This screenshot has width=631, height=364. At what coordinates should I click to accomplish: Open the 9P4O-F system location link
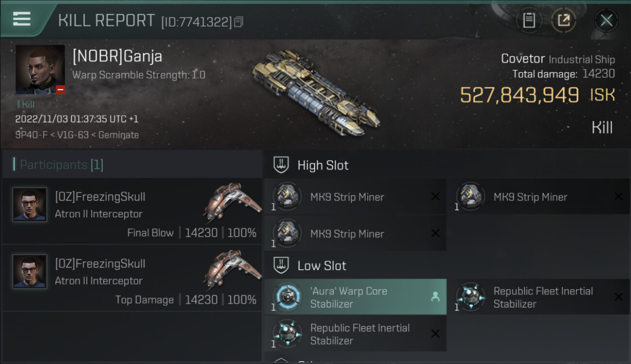pos(32,135)
